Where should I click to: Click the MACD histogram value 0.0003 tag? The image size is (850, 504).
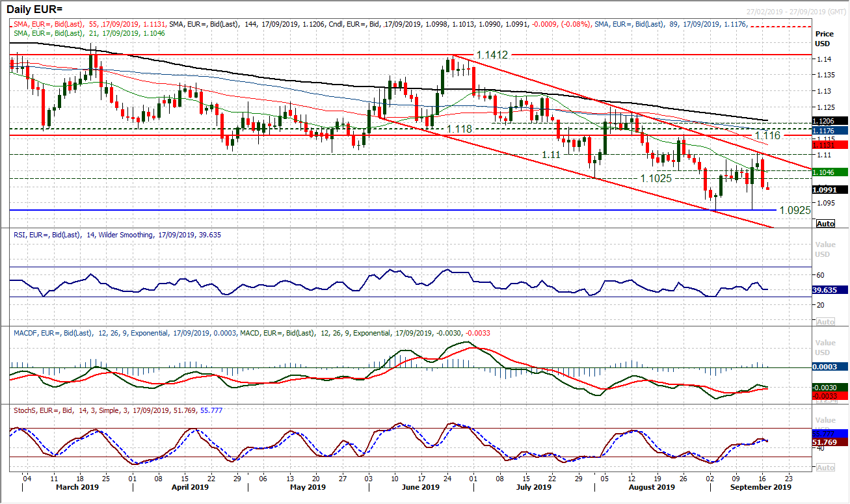pos(830,367)
